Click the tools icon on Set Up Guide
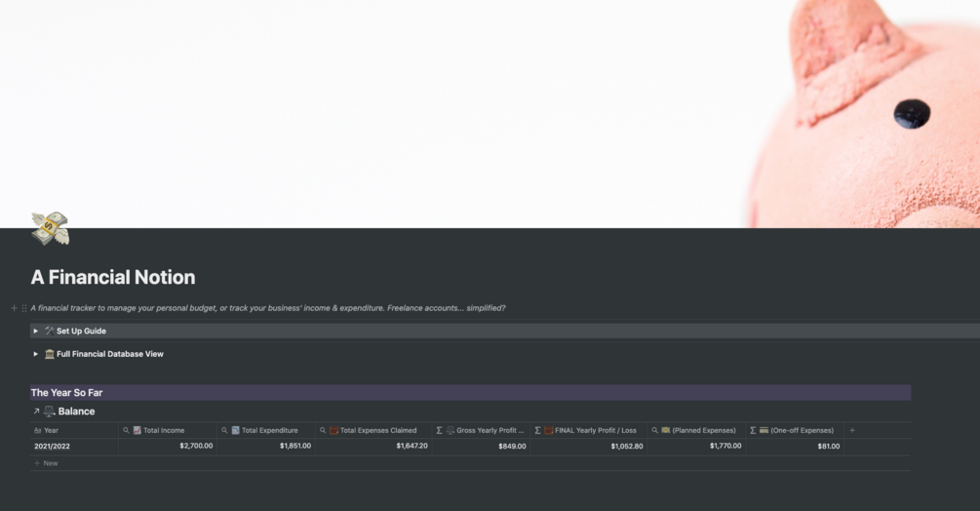This screenshot has width=980, height=511. [x=50, y=332]
